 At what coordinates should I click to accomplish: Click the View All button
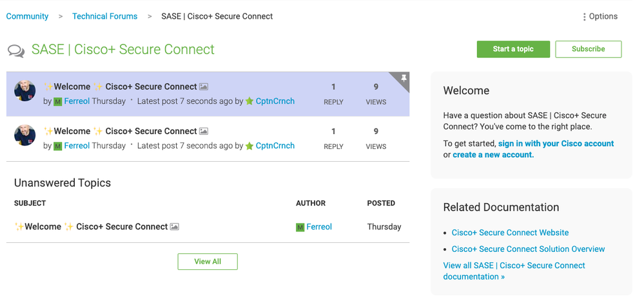click(208, 262)
